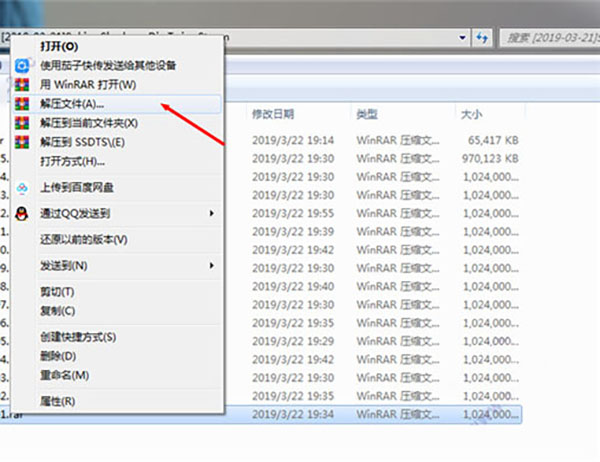Image resolution: width=600 pixels, height=462 pixels.
Task: Click WinRAR icon beside 解压到 SSDTS\(E)
Action: click(x=22, y=142)
